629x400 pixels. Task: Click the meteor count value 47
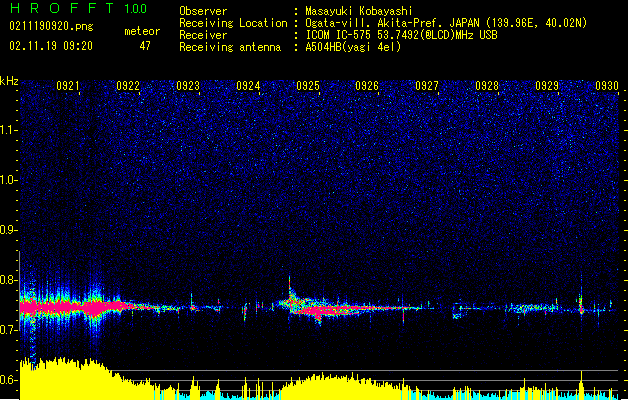tap(145, 46)
